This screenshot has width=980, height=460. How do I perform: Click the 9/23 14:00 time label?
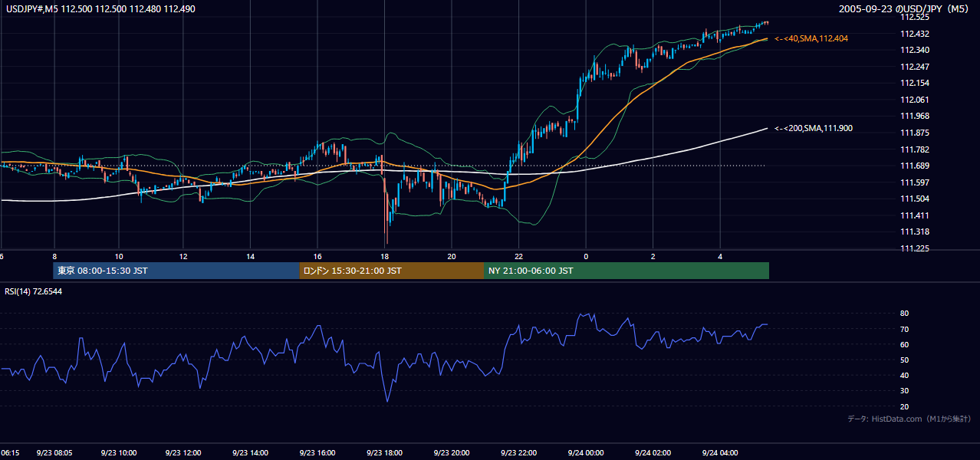pyautogui.click(x=251, y=453)
